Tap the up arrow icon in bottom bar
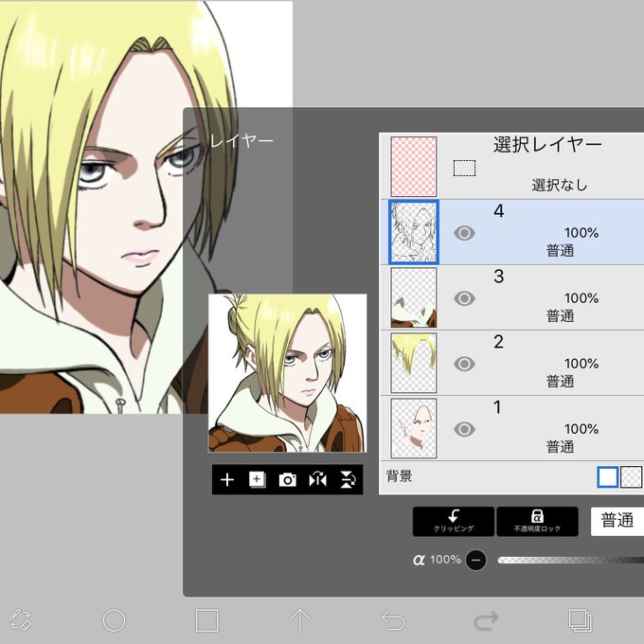 pos(300,620)
